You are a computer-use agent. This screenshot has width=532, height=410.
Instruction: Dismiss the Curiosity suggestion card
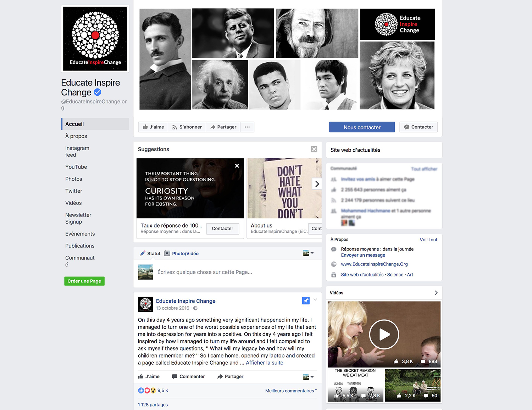(237, 166)
